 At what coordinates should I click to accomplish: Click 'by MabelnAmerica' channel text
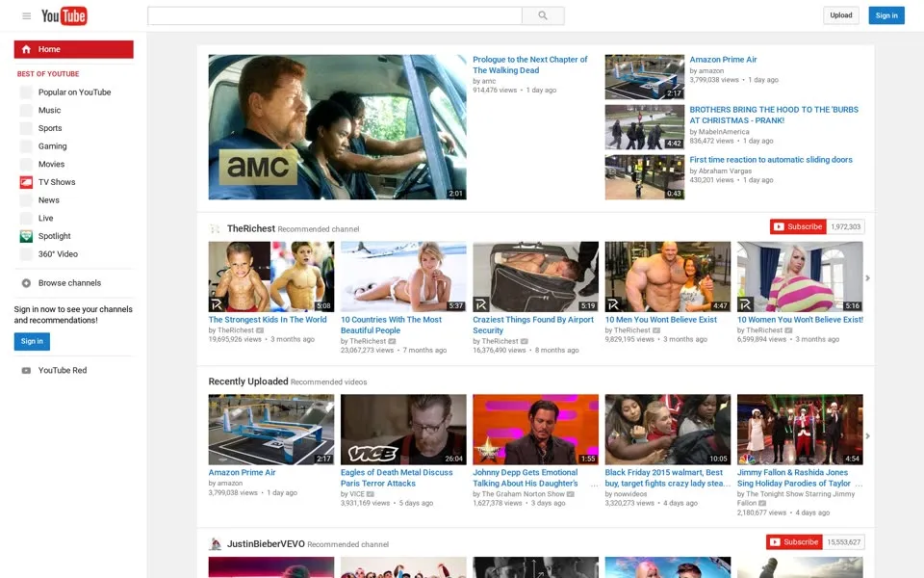click(x=720, y=132)
